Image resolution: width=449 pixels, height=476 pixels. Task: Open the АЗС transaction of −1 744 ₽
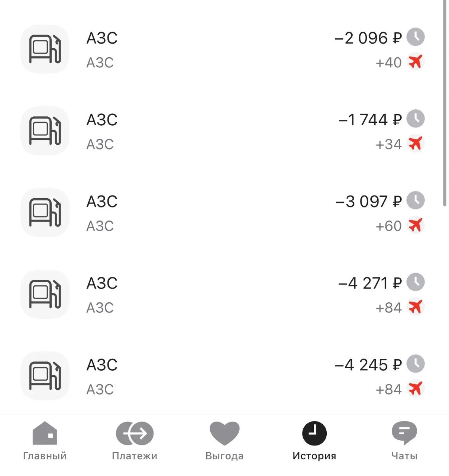(223, 131)
